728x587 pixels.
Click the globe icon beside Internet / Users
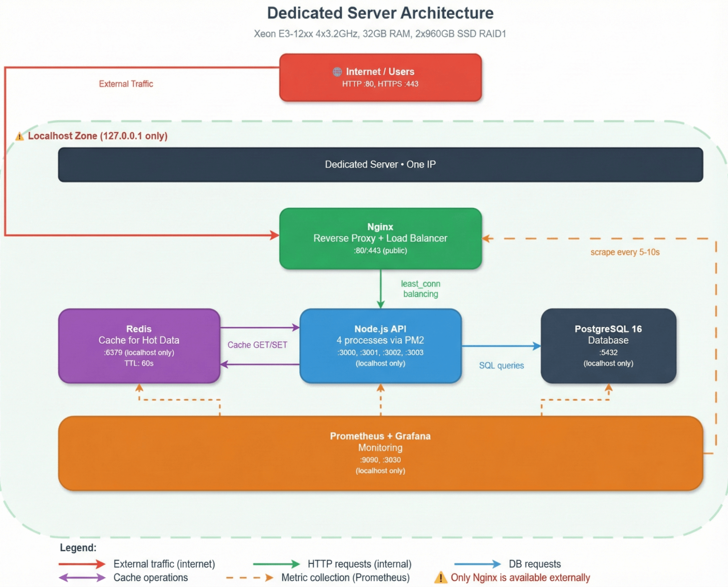(337, 72)
